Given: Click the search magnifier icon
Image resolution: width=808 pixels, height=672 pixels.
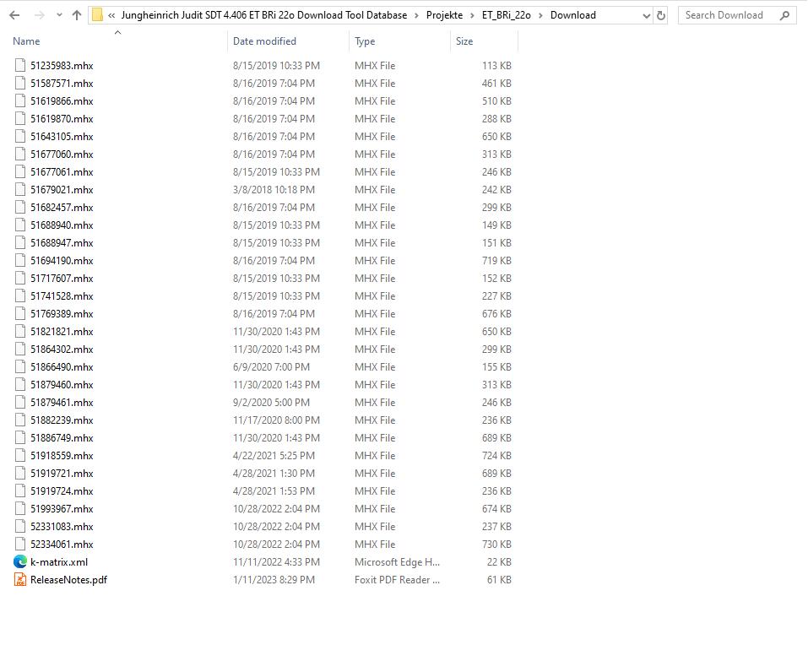Looking at the screenshot, I should point(785,15).
